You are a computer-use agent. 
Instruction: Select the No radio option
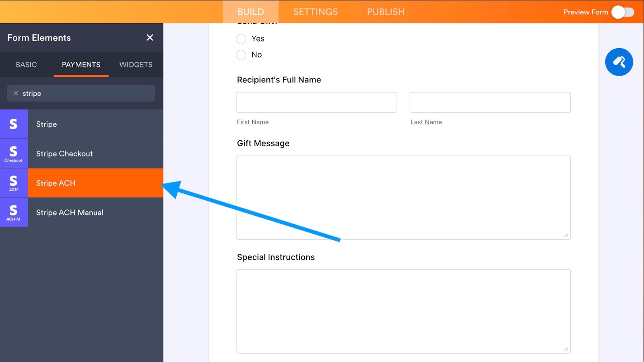pyautogui.click(x=241, y=55)
